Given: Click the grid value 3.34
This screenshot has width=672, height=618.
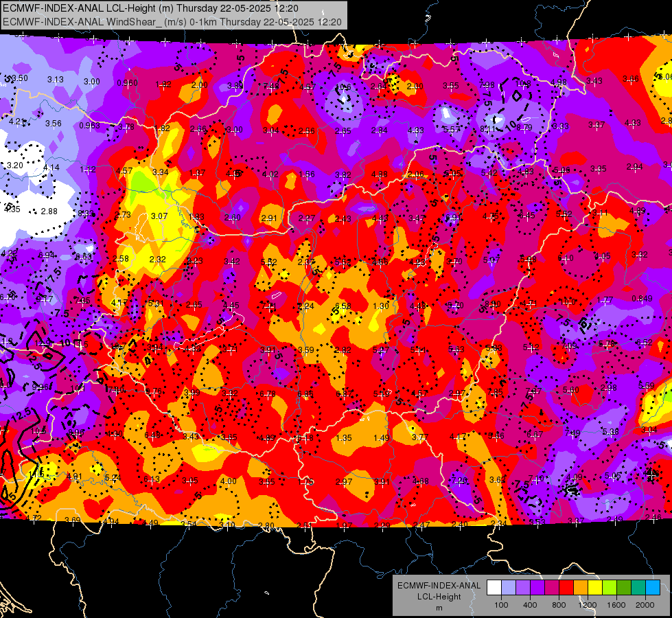Looking at the screenshot, I should (x=161, y=172).
